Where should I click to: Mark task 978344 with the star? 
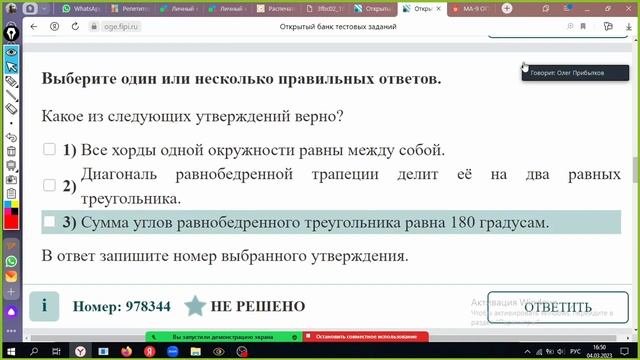pos(195,306)
